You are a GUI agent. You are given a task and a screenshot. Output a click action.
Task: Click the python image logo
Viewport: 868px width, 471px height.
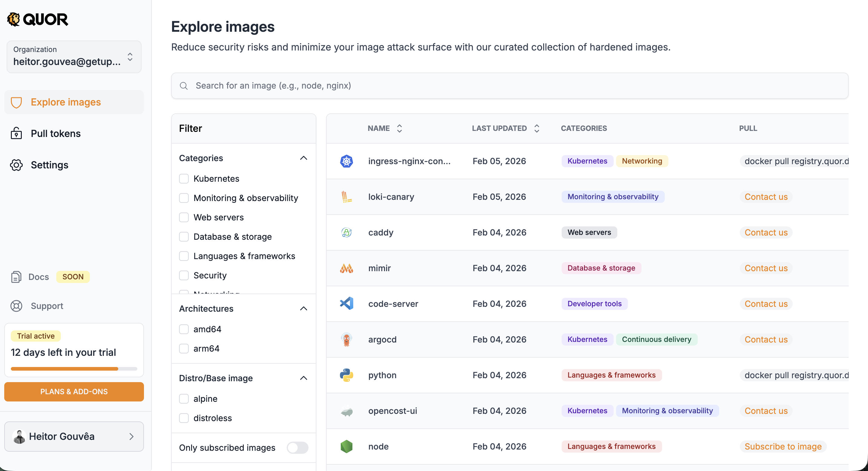point(346,375)
